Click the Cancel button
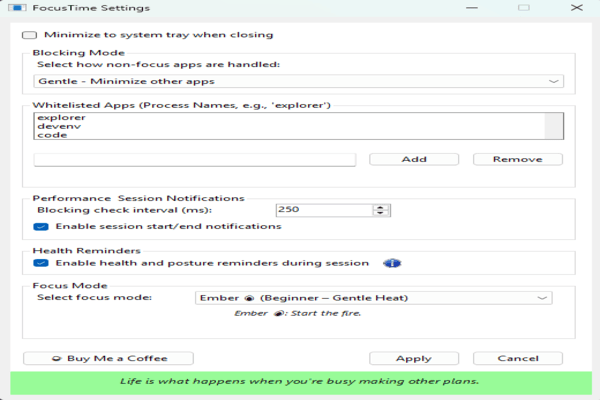 518,358
